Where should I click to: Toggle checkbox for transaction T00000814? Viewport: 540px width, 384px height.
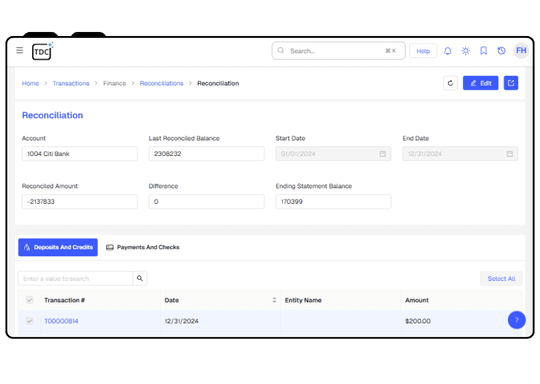pyautogui.click(x=29, y=321)
